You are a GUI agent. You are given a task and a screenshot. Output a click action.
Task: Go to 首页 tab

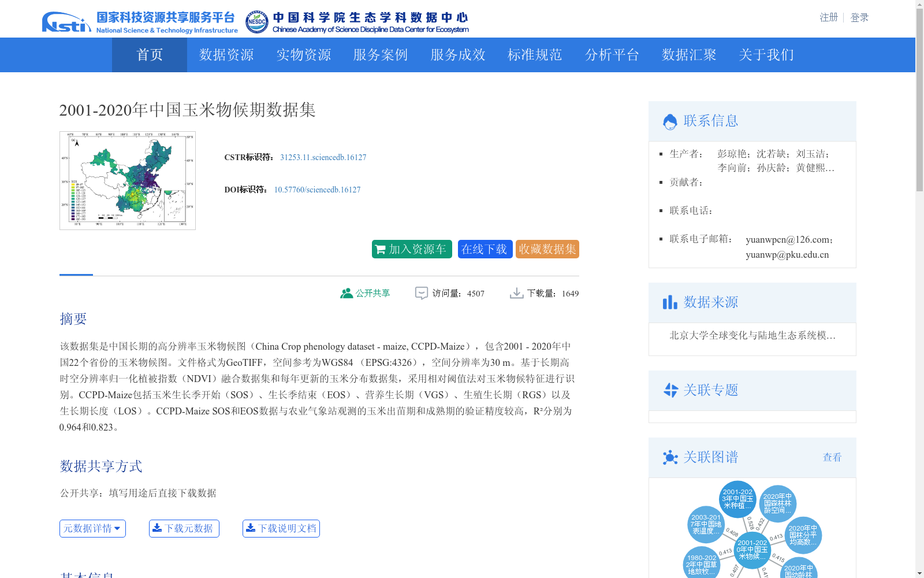click(150, 55)
